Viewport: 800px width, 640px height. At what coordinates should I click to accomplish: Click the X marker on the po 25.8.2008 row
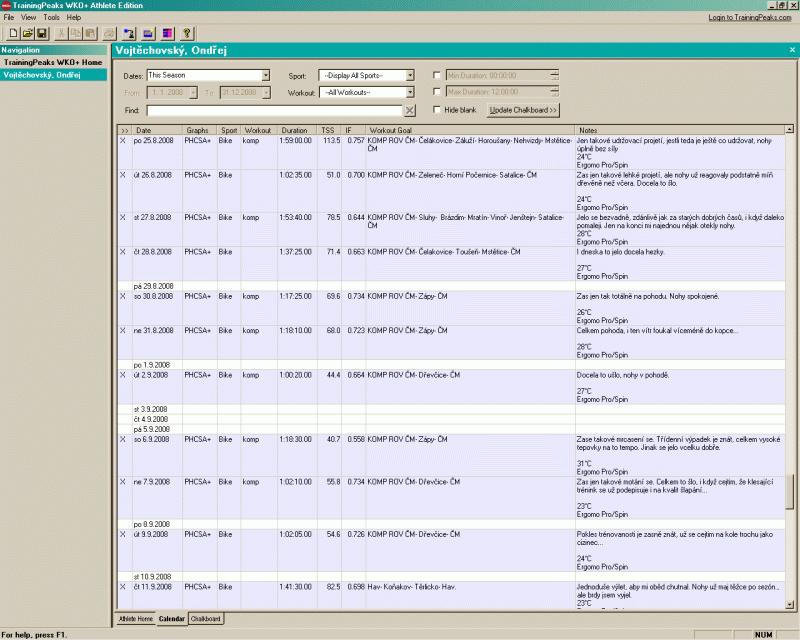pyautogui.click(x=122, y=140)
